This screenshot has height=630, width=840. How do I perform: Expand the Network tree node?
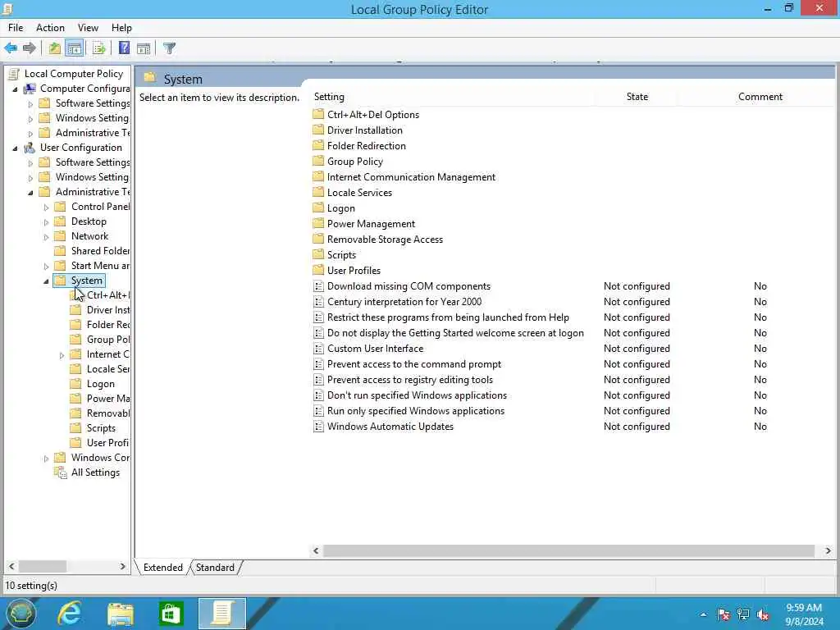46,237
